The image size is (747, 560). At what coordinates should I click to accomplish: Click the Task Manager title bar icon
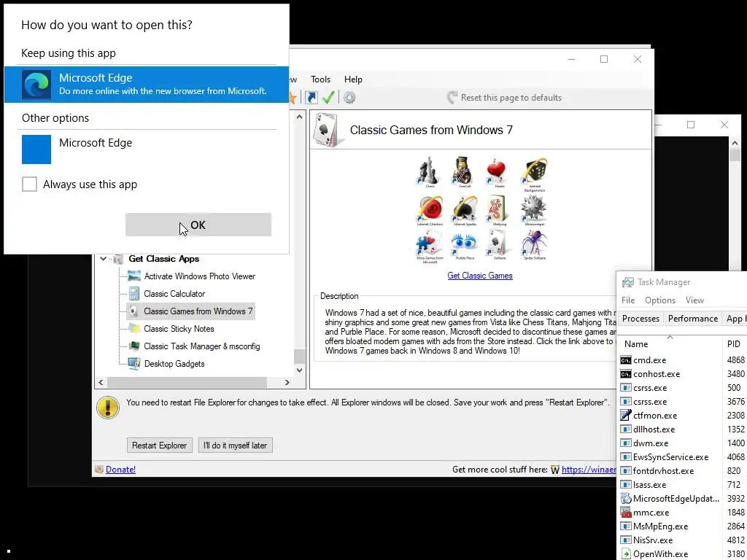point(628,282)
